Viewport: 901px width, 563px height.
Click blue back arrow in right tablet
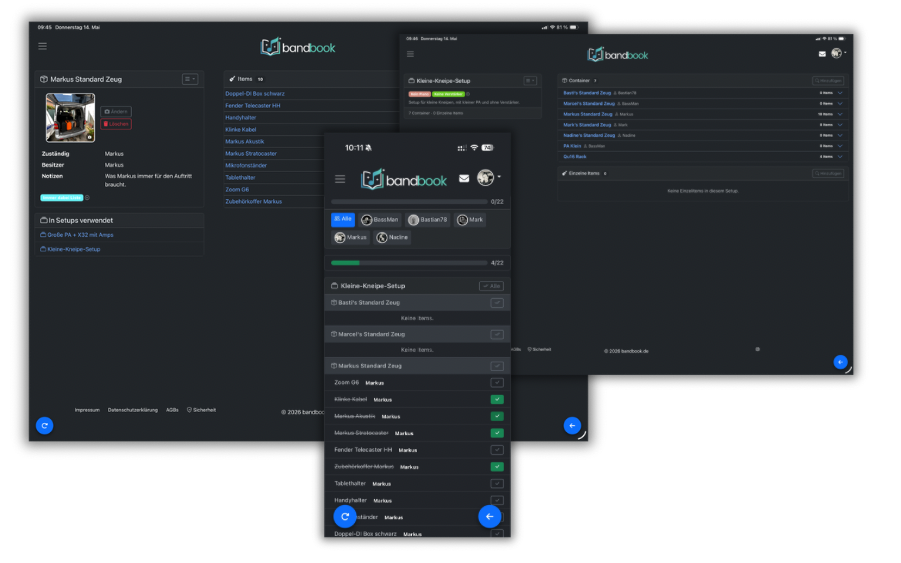[x=840, y=362]
